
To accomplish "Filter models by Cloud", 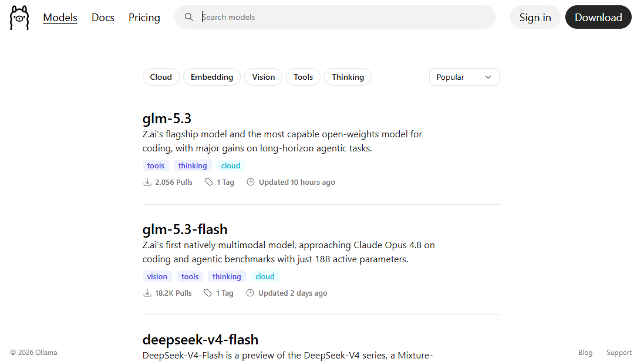I will pos(161,77).
